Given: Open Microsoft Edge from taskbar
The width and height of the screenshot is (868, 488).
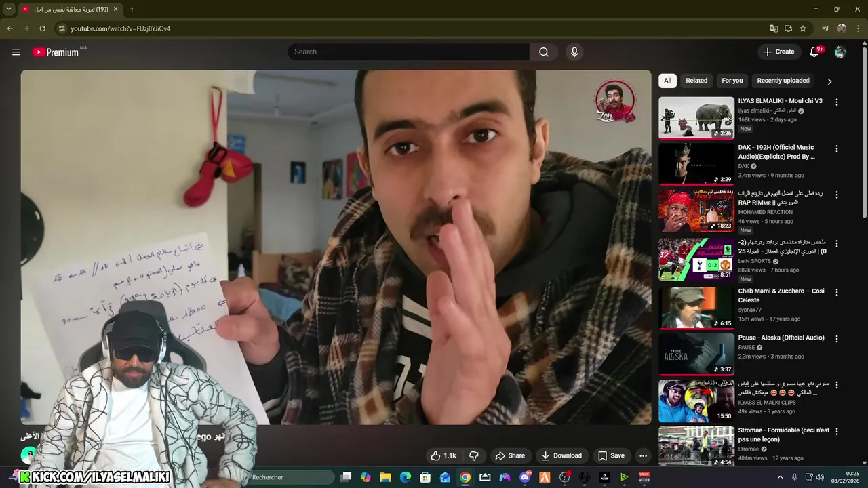Looking at the screenshot, I should pyautogui.click(x=406, y=477).
